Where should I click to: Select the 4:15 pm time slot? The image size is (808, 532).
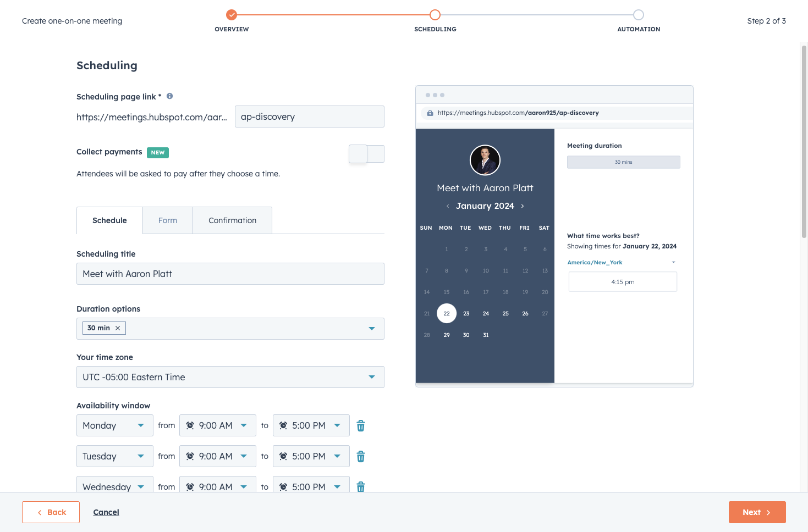[x=623, y=282]
